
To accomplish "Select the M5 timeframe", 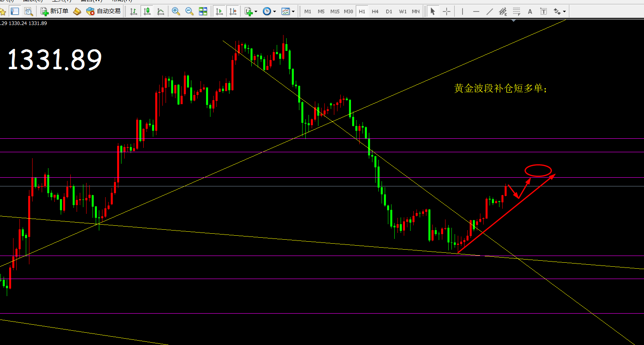I will [x=321, y=12].
